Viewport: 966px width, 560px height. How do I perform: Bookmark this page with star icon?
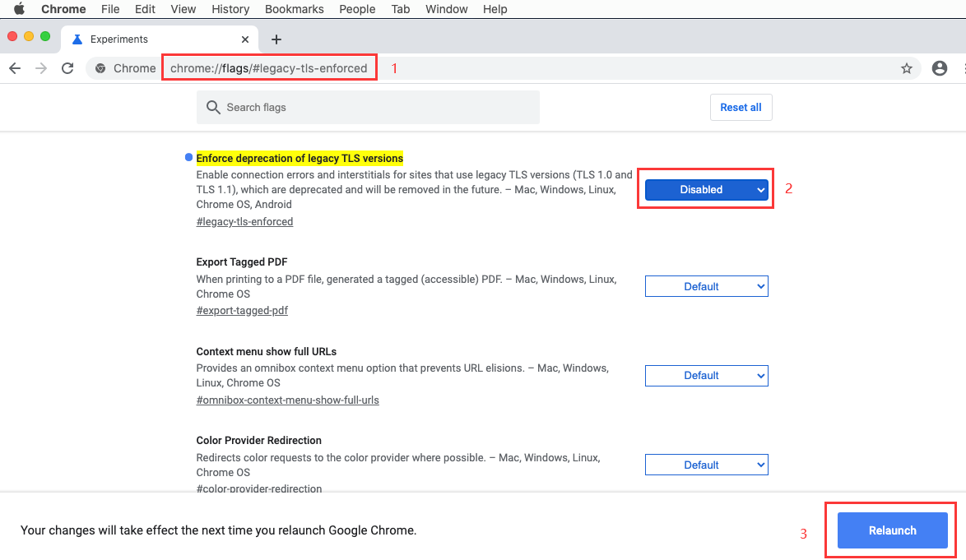click(x=907, y=68)
